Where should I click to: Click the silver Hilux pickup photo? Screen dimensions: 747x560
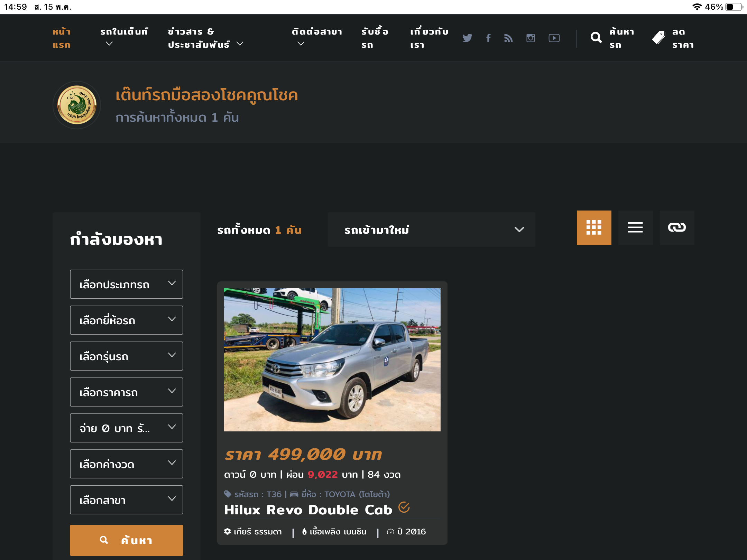[x=332, y=360]
